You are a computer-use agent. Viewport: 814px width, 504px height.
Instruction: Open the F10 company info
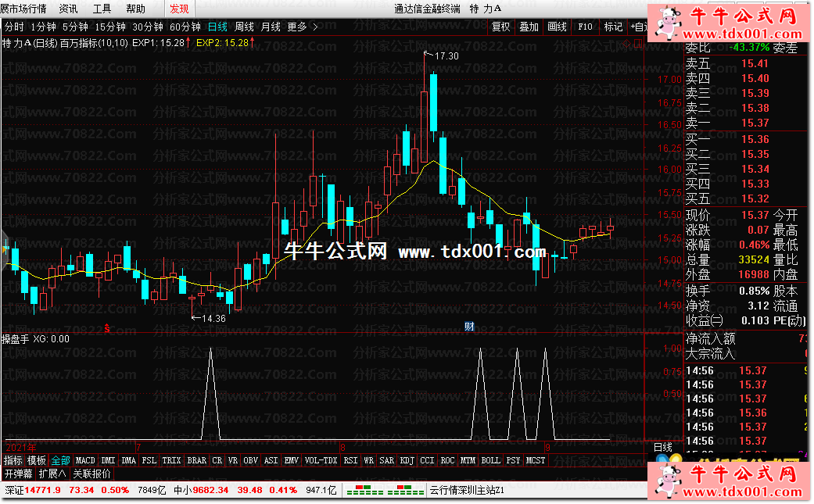(x=585, y=27)
